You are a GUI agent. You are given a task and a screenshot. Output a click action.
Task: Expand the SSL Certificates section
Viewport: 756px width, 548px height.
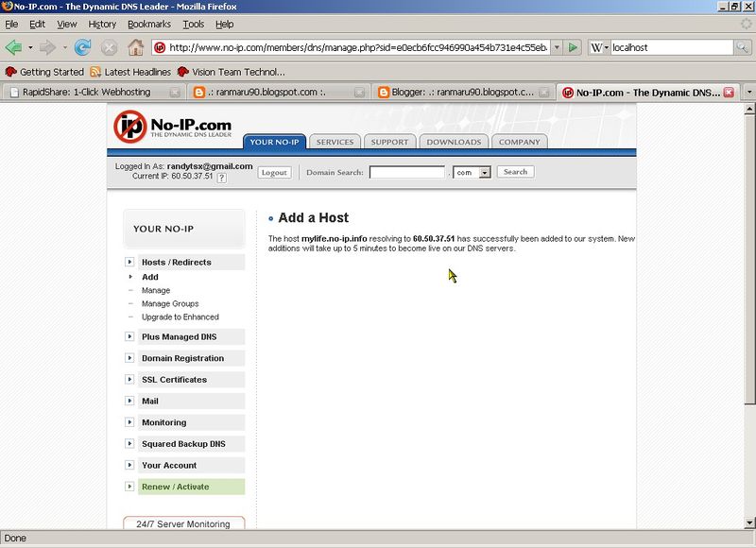tap(129, 379)
